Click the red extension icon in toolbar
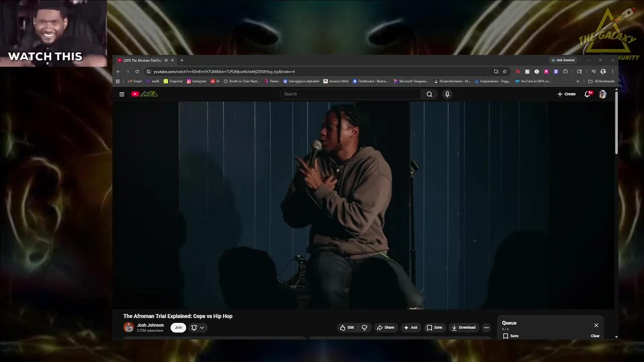 pyautogui.click(x=518, y=71)
